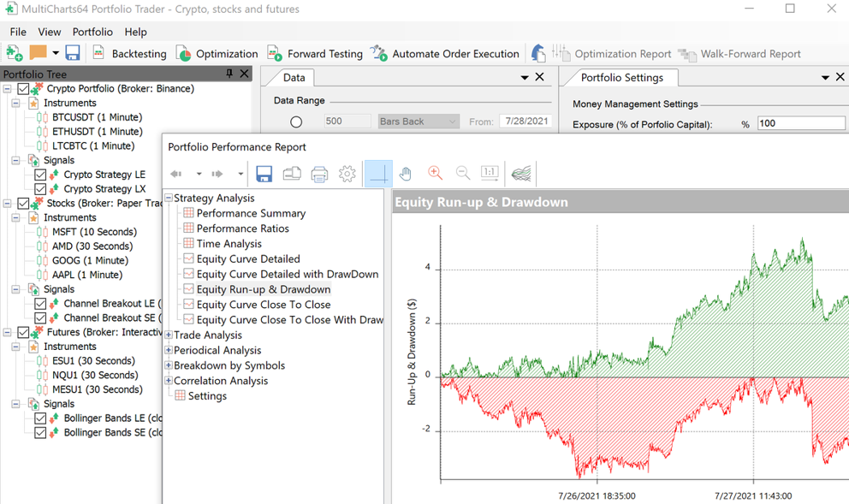Viewport: 849px width, 504px height.
Task: Click the 500 bars input field
Action: point(347,122)
